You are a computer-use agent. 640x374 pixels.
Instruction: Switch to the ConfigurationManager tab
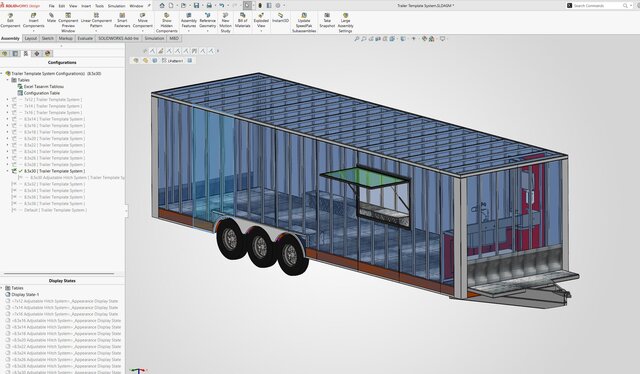(26, 53)
